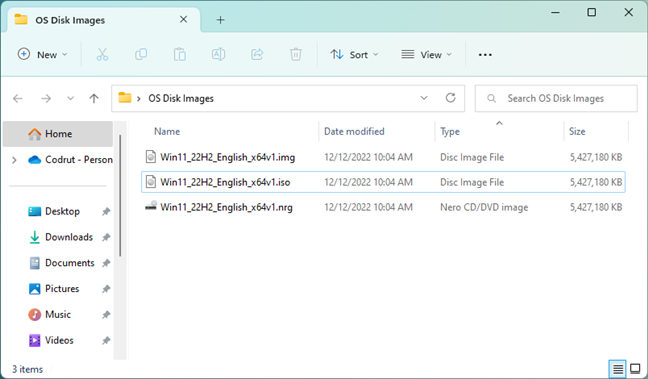Maximize the File Explorer window

(x=591, y=12)
